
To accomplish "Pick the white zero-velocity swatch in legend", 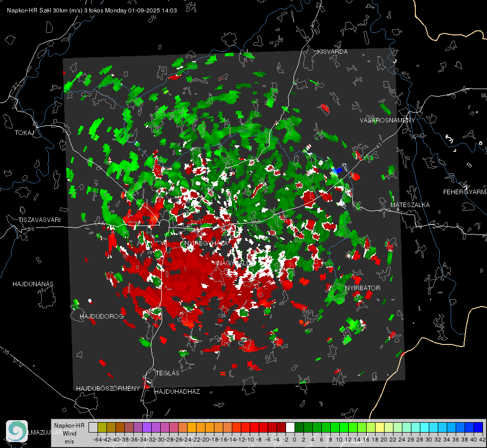I will point(290,427).
